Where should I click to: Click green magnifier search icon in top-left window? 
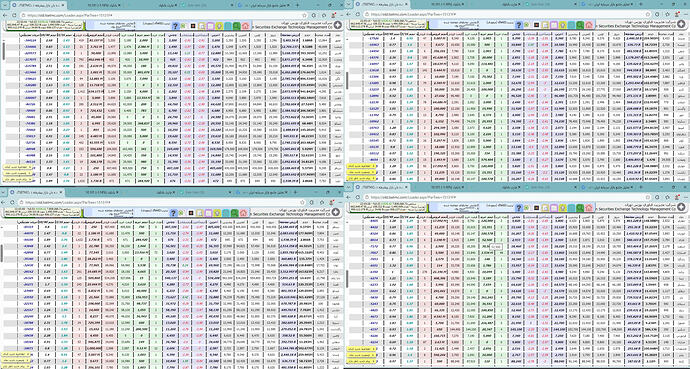(236, 26)
